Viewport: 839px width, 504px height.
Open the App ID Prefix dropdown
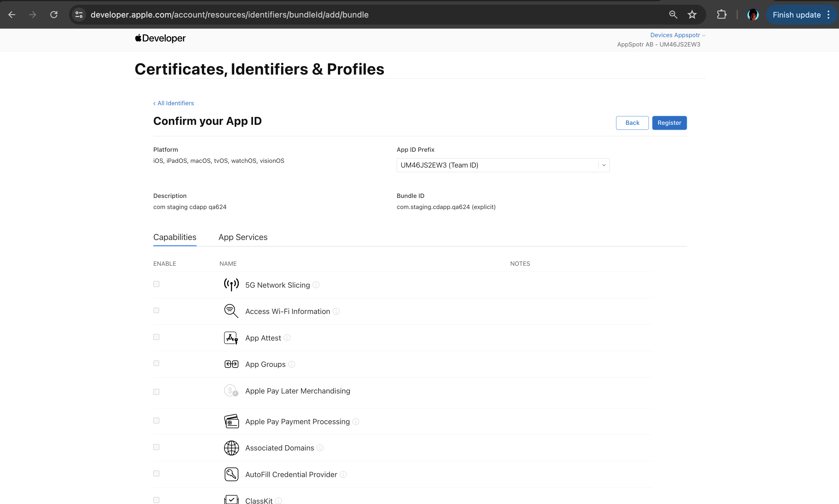503,165
